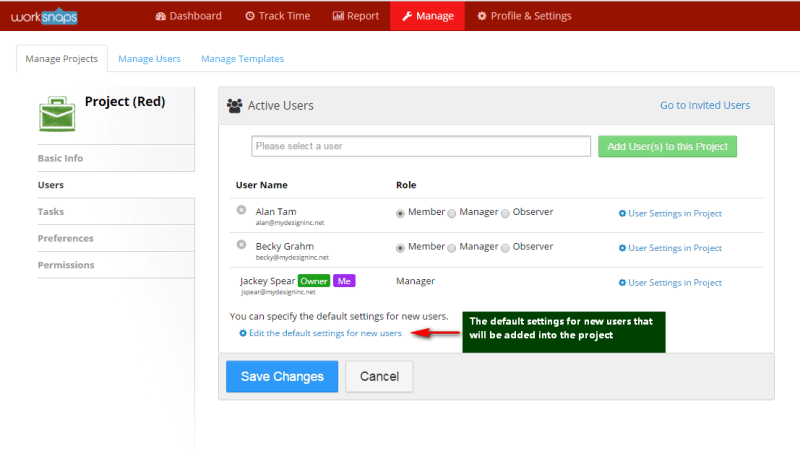Click the Track Time clock icon

(x=250, y=16)
